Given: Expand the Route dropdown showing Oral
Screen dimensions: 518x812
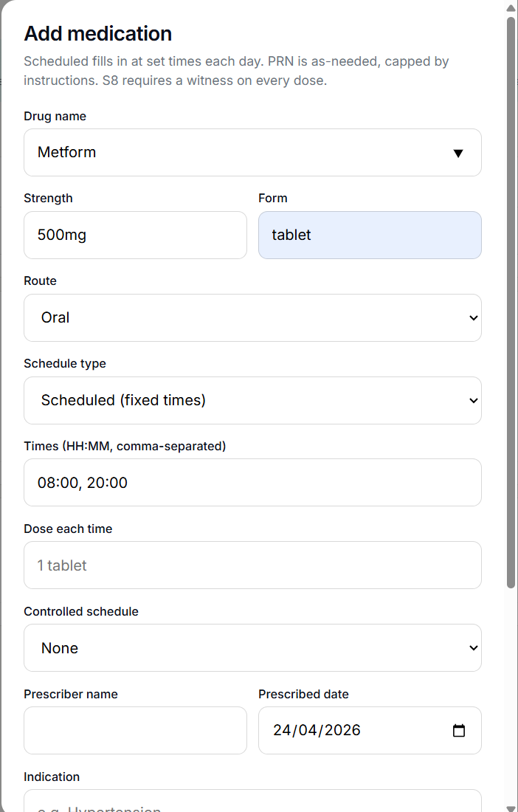Looking at the screenshot, I should 252,317.
